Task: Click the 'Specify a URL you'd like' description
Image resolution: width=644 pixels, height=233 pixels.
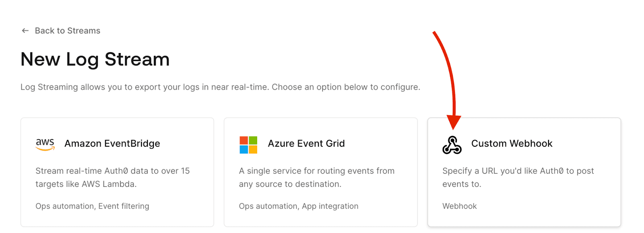Action: tap(518, 177)
